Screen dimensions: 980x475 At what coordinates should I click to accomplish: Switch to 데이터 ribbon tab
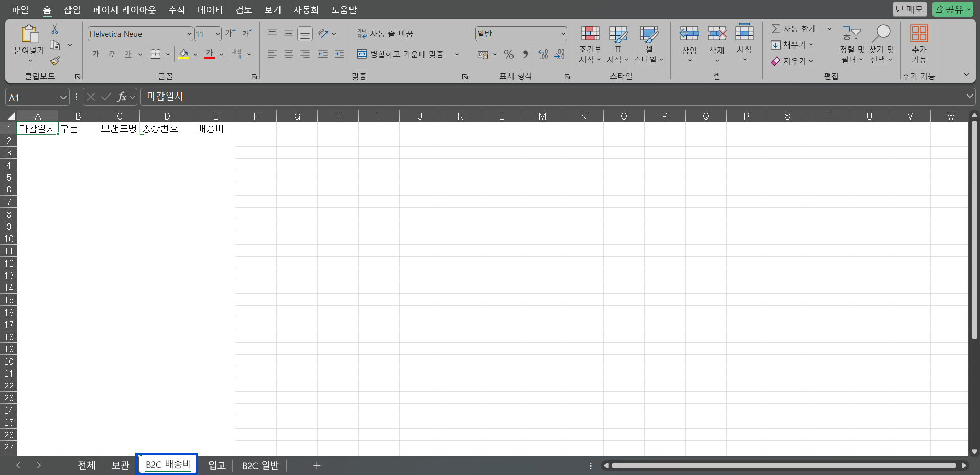click(x=210, y=10)
